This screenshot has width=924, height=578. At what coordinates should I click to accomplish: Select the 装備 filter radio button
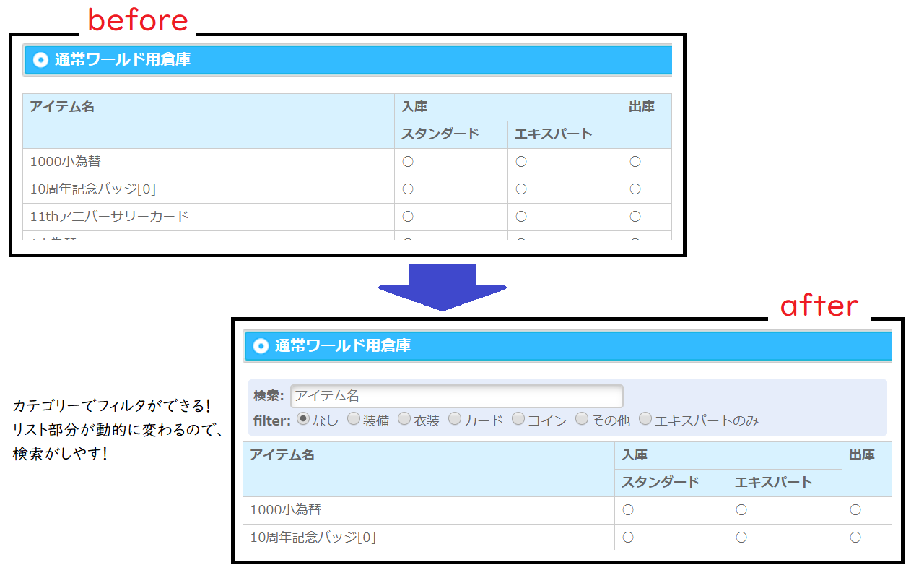[354, 418]
